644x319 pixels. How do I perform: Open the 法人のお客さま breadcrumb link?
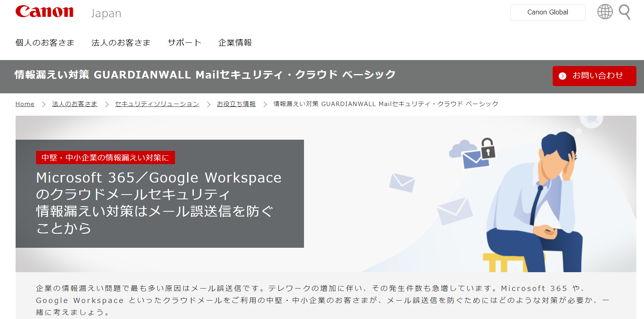click(74, 104)
